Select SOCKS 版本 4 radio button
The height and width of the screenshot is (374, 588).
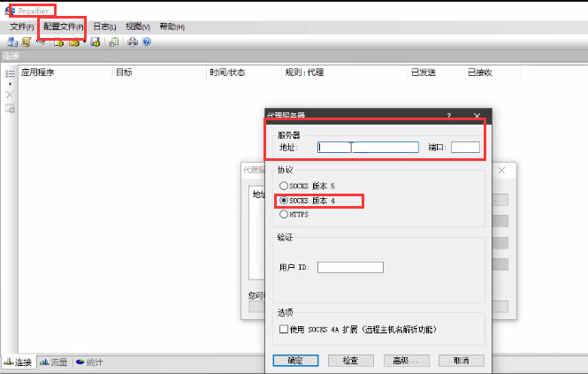(284, 200)
